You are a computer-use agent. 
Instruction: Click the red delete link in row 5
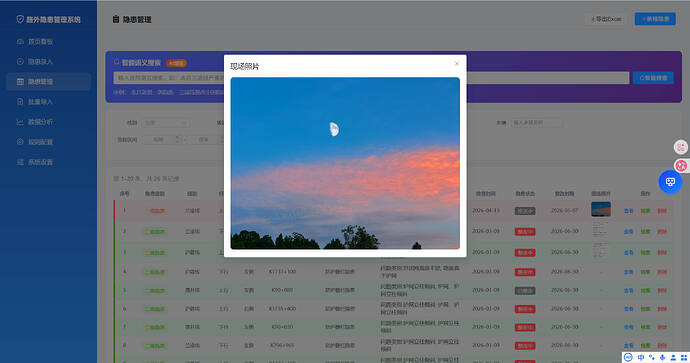[662, 290]
